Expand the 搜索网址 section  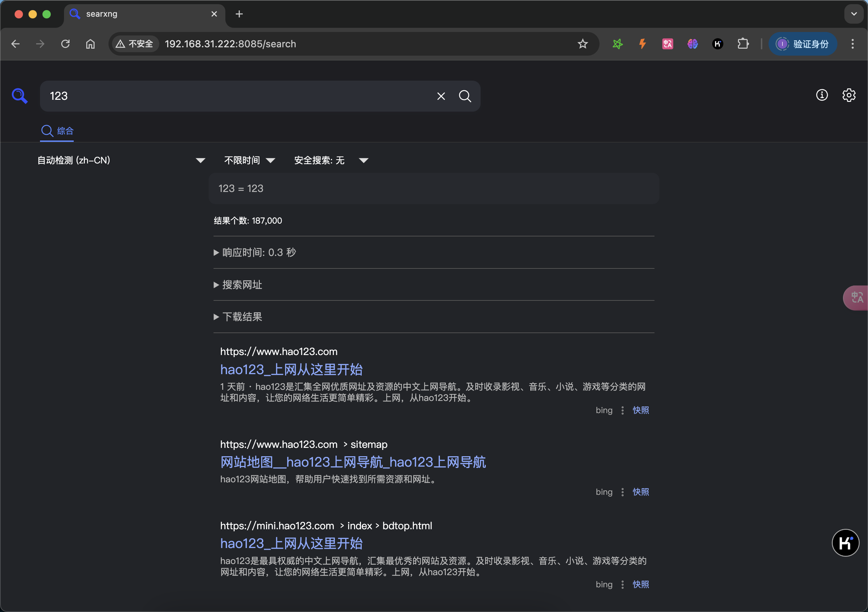click(x=238, y=285)
